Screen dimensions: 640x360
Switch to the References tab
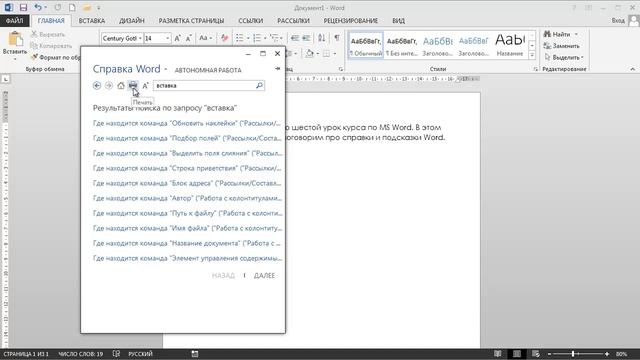[251, 20]
